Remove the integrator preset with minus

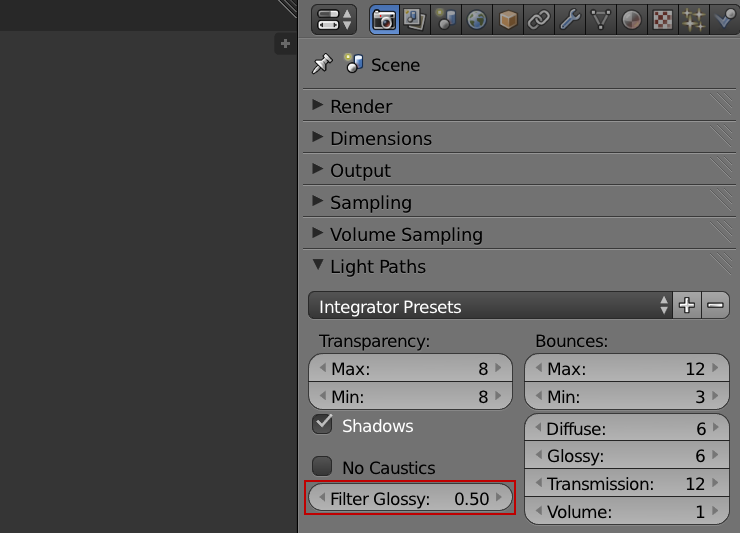715,305
